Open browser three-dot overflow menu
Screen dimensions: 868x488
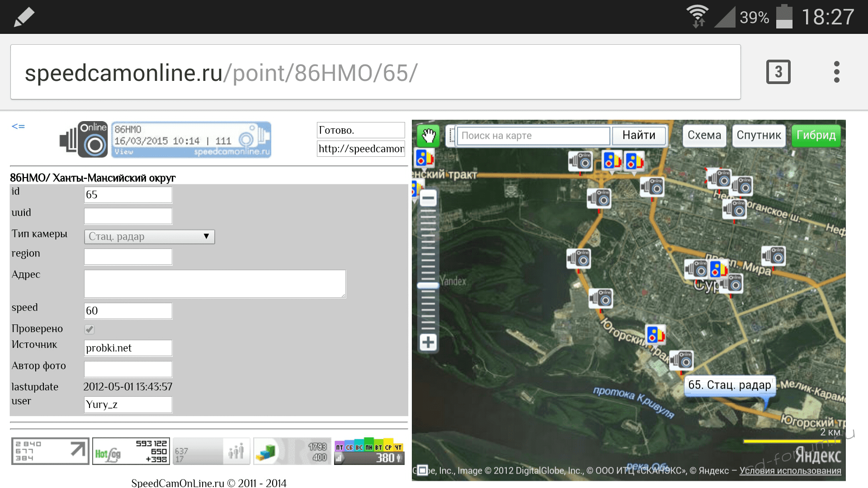coord(836,72)
